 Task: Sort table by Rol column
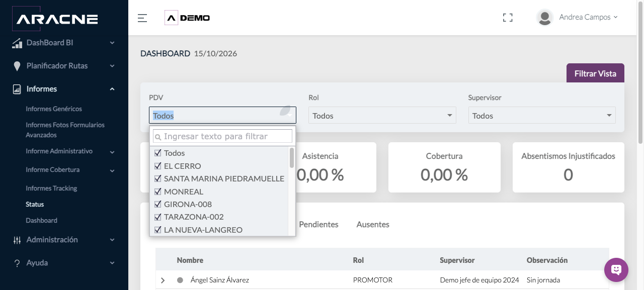click(358, 260)
